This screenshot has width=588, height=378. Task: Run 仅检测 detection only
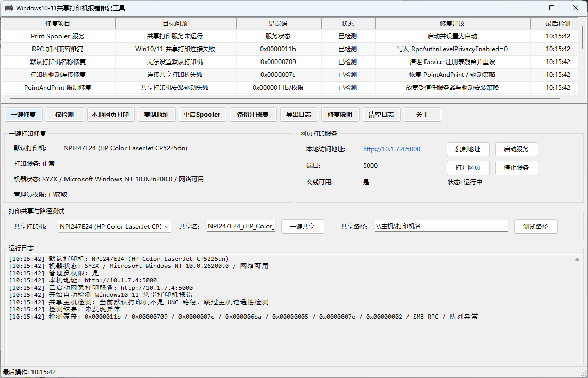pos(64,115)
